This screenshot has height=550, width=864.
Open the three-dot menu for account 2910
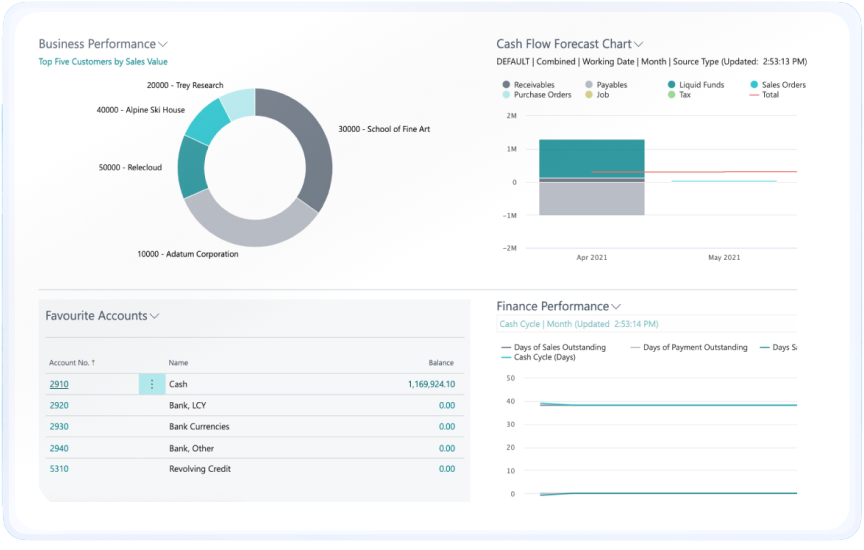tap(152, 384)
